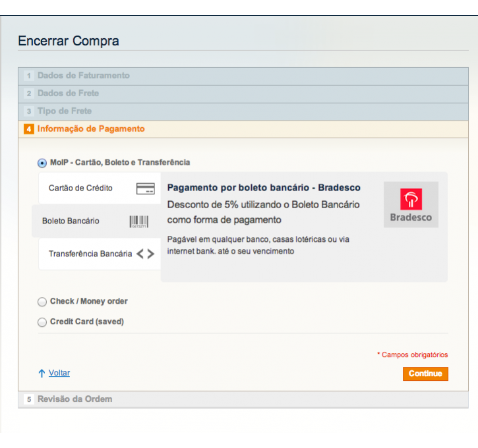Click the Bradesco bank logo

click(x=411, y=205)
